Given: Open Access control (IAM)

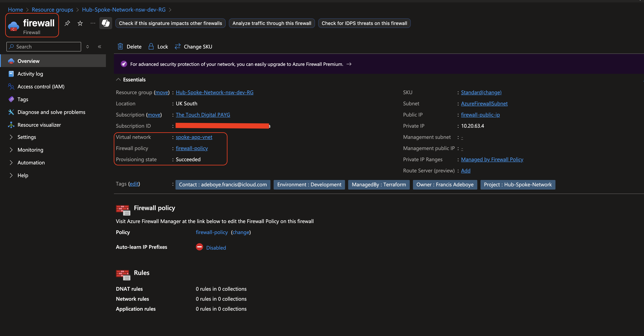Looking at the screenshot, I should [41, 86].
